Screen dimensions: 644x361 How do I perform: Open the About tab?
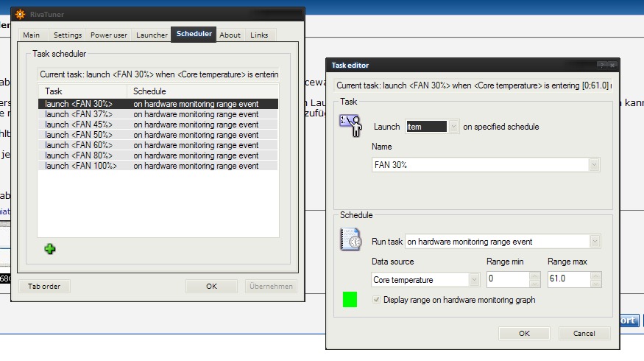230,35
